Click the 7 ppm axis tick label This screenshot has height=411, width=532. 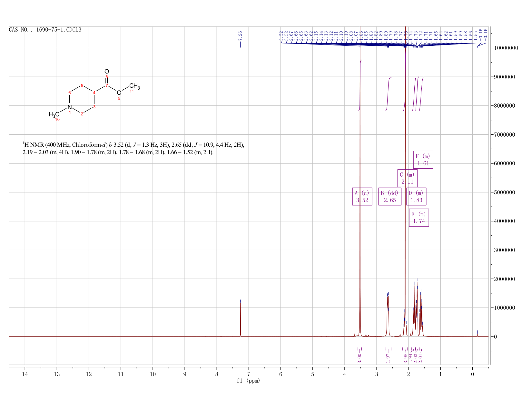(249, 374)
